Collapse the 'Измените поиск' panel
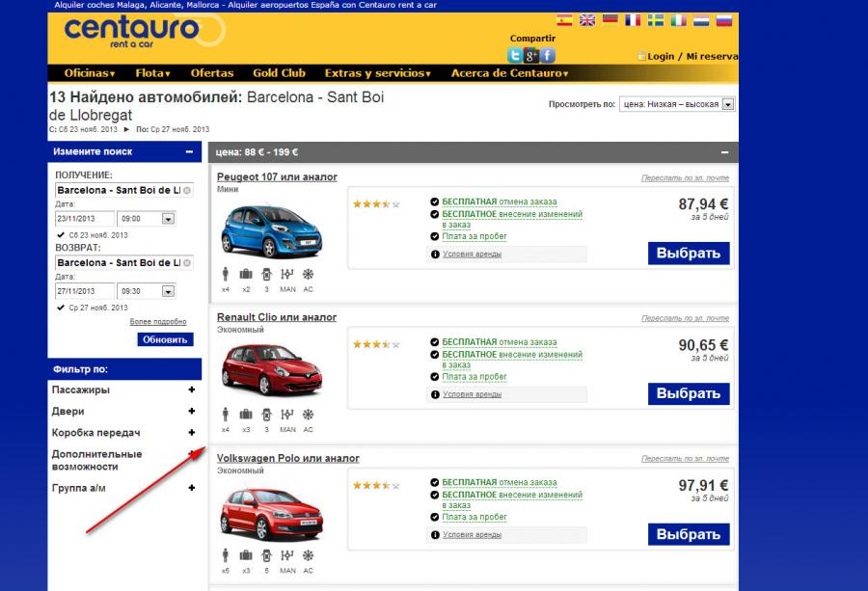 [x=189, y=151]
